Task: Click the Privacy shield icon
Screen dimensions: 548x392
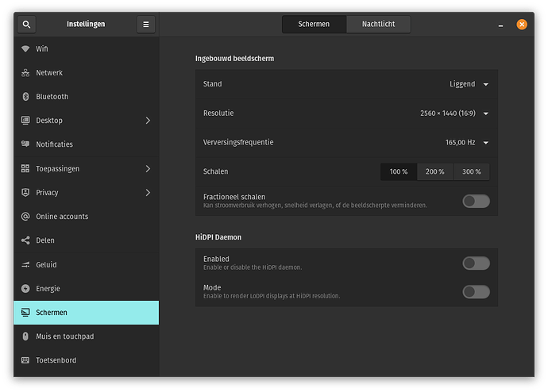Action: [x=25, y=192]
